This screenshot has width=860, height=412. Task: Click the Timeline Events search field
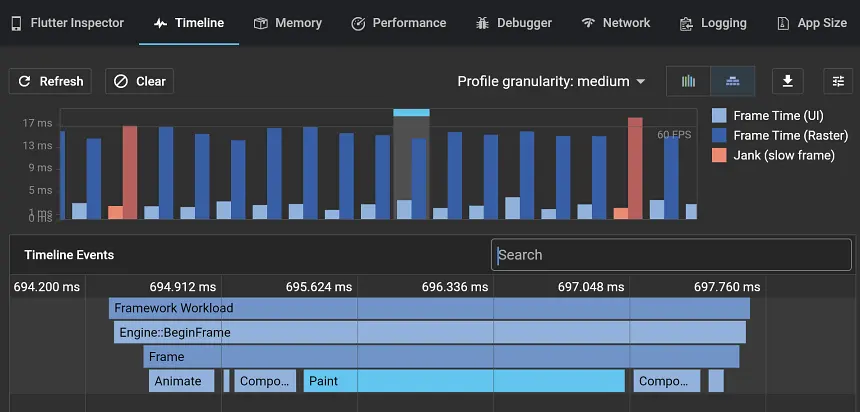(x=671, y=254)
